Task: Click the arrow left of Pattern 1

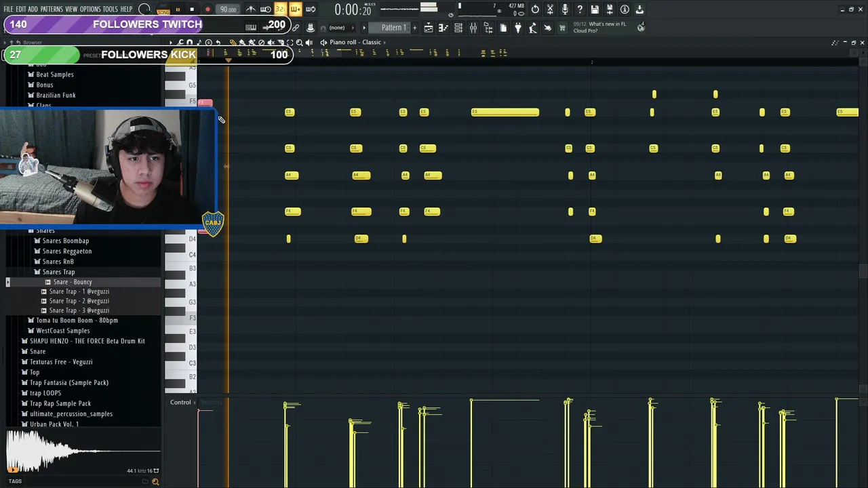Action: (x=364, y=28)
